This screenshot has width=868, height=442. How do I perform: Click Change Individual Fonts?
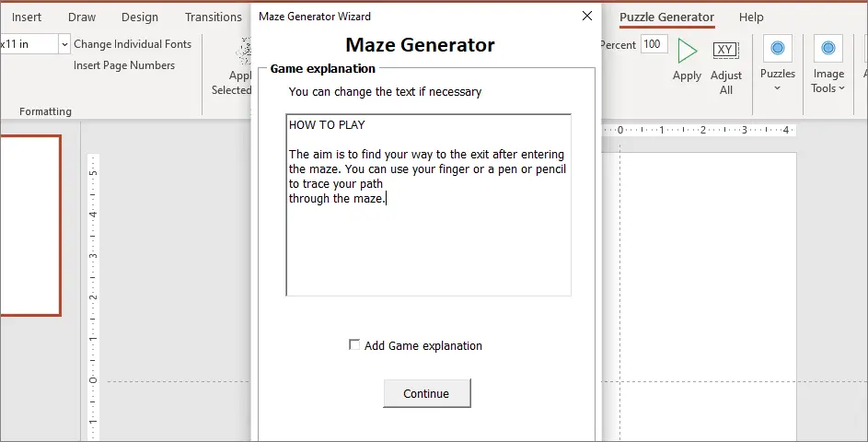tap(133, 44)
